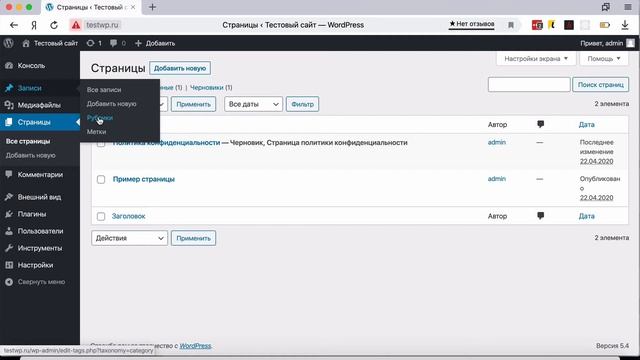
Task: Expand the Помощь panel
Action: tap(604, 58)
